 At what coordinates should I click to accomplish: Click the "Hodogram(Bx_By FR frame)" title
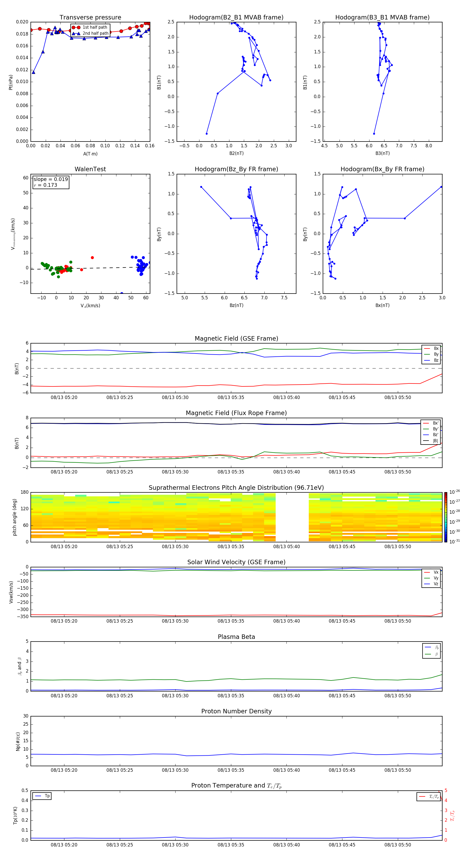pyautogui.click(x=382, y=169)
